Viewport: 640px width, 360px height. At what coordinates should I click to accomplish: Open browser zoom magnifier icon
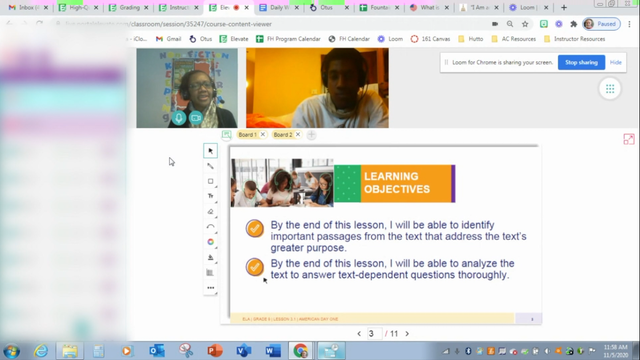coord(510,24)
